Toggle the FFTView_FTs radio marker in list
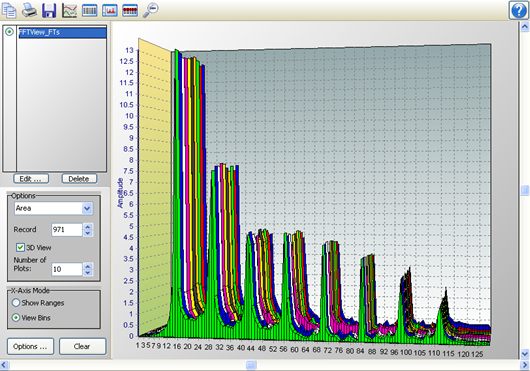 click(9, 32)
